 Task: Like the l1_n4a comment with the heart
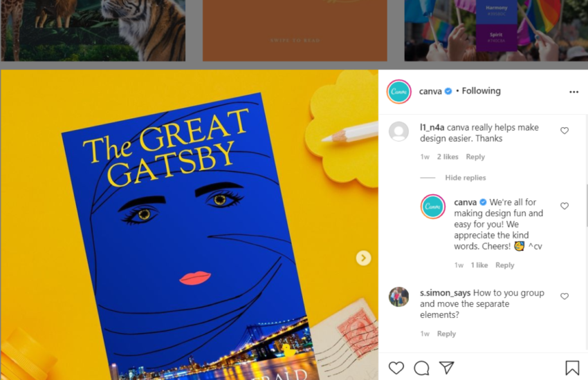point(564,131)
